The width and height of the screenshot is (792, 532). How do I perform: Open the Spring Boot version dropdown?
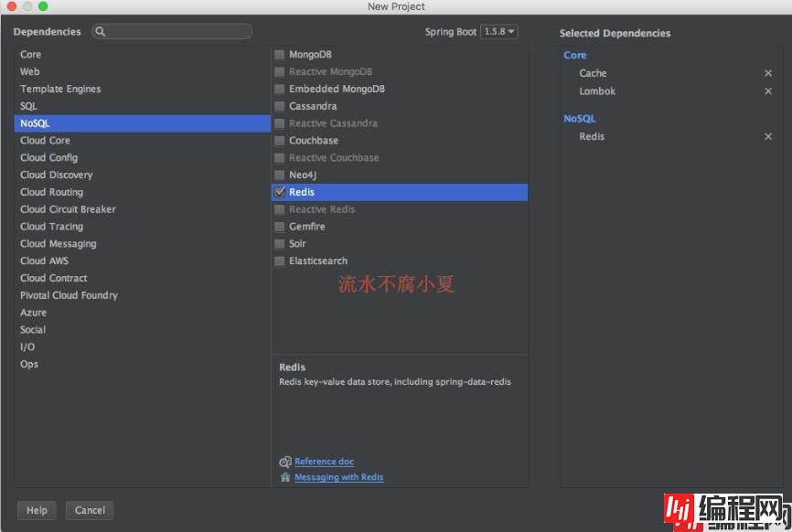499,32
